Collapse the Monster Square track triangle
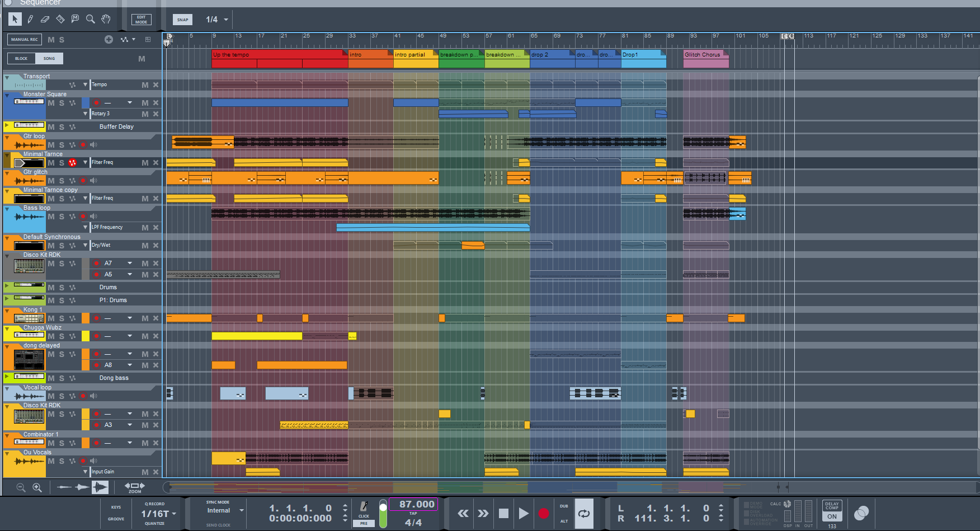Screen dimensions: 980x531 [7, 95]
